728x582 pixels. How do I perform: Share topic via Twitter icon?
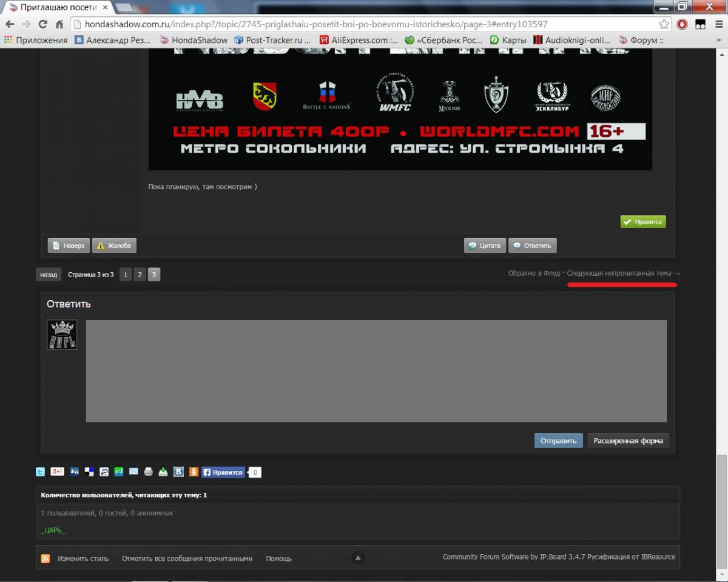(x=41, y=472)
